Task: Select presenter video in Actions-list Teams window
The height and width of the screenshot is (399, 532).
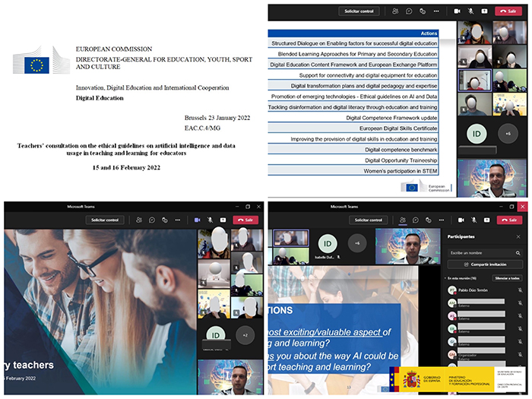Action: click(x=491, y=178)
